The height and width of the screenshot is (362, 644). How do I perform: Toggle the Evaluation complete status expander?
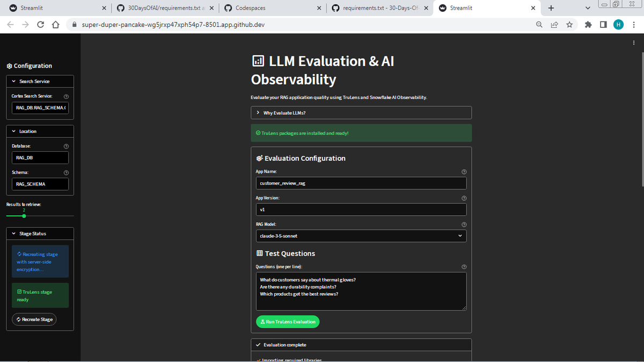click(361, 345)
